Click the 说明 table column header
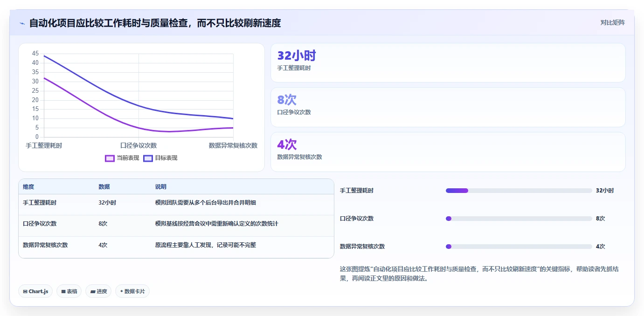 coord(161,187)
